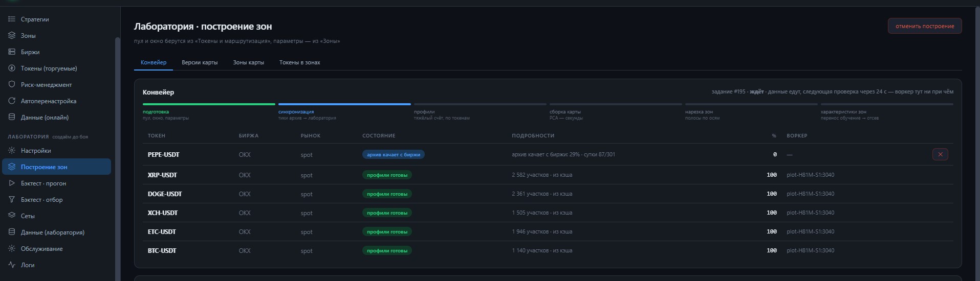Go to Биржи section
The height and width of the screenshot is (281, 980).
point(56,52)
